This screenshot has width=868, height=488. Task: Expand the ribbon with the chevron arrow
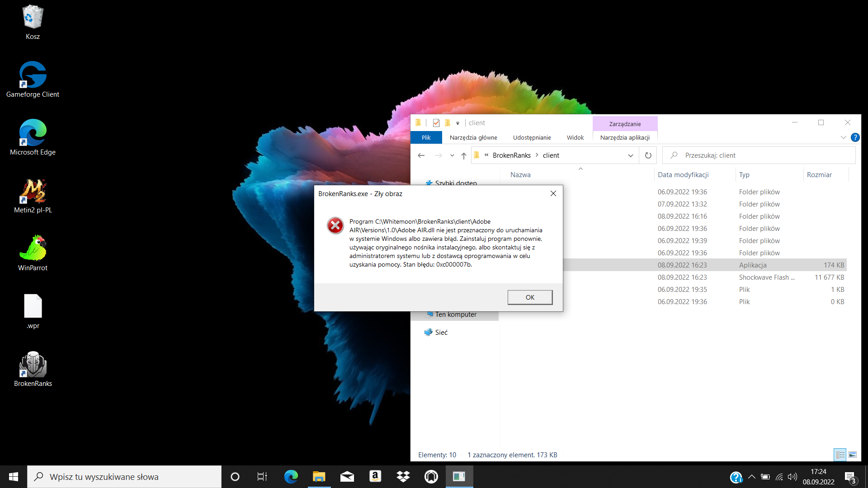pos(843,137)
